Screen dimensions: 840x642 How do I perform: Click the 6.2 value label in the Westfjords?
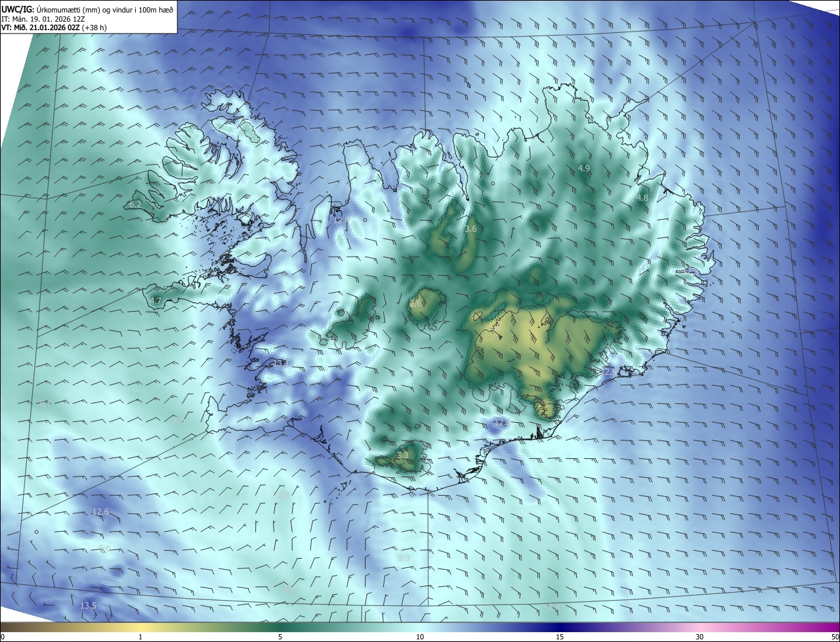(135, 205)
